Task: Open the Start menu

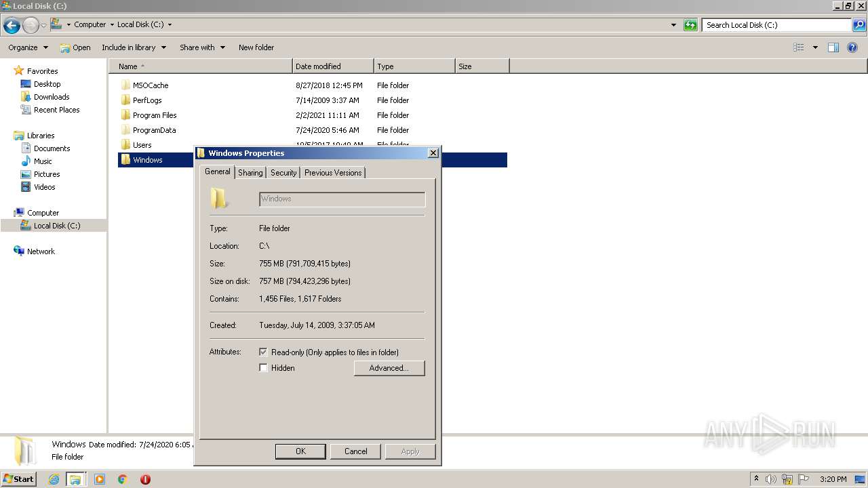Action: [x=18, y=479]
